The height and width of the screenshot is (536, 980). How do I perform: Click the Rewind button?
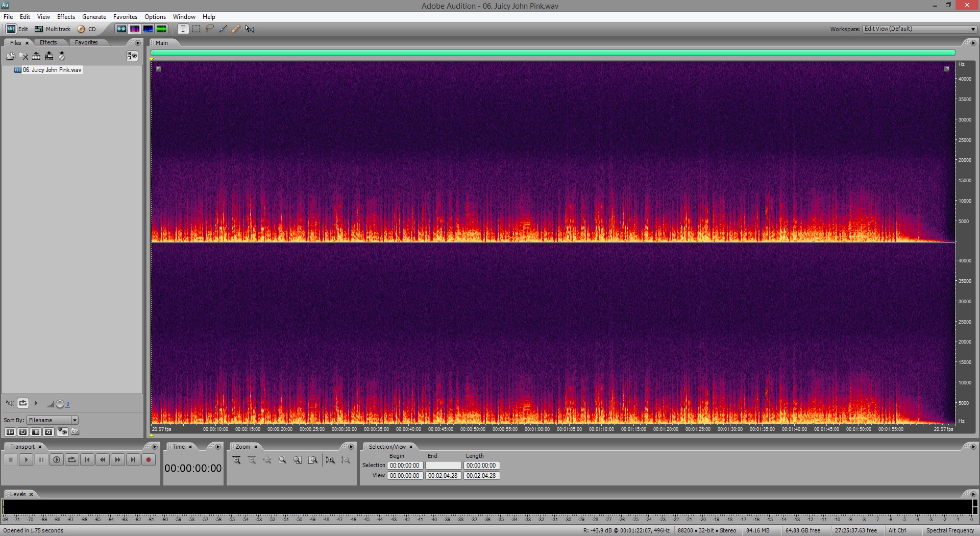(x=102, y=460)
